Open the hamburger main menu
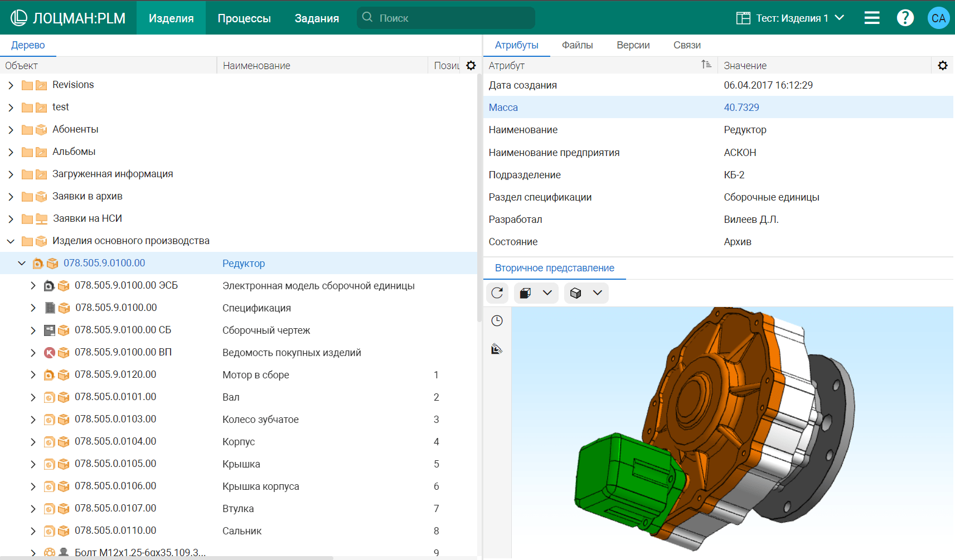Screen dimensions: 955x560 click(872, 18)
